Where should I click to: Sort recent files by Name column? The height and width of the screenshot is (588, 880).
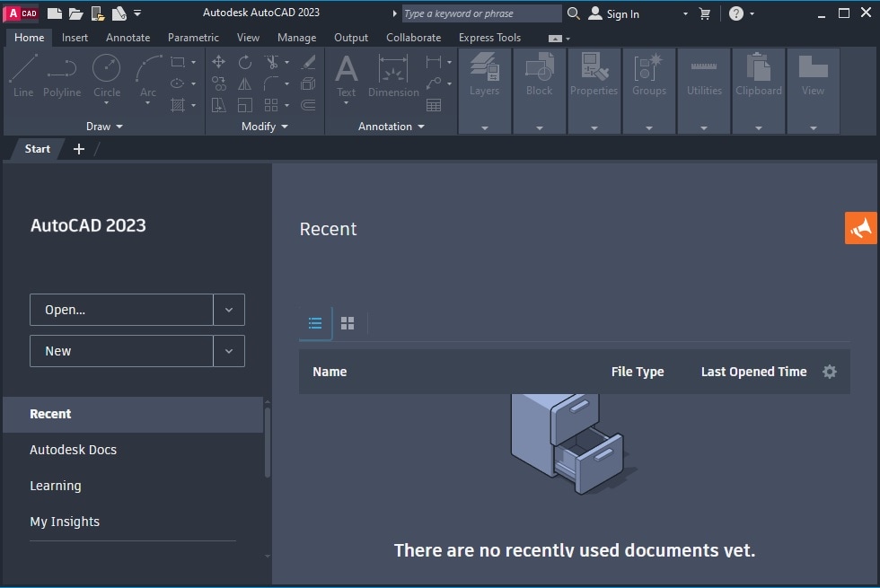[x=330, y=372]
